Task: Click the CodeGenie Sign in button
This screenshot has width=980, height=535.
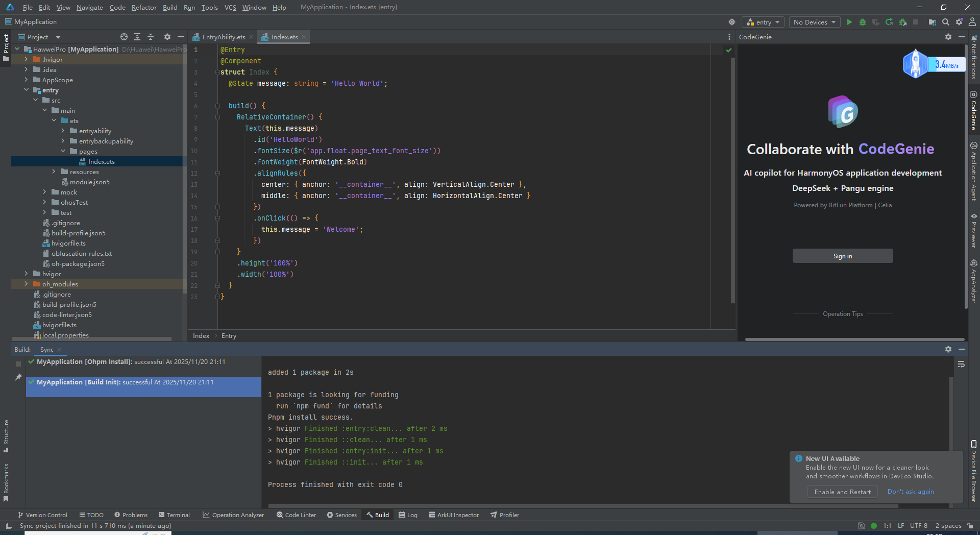Action: (x=843, y=256)
